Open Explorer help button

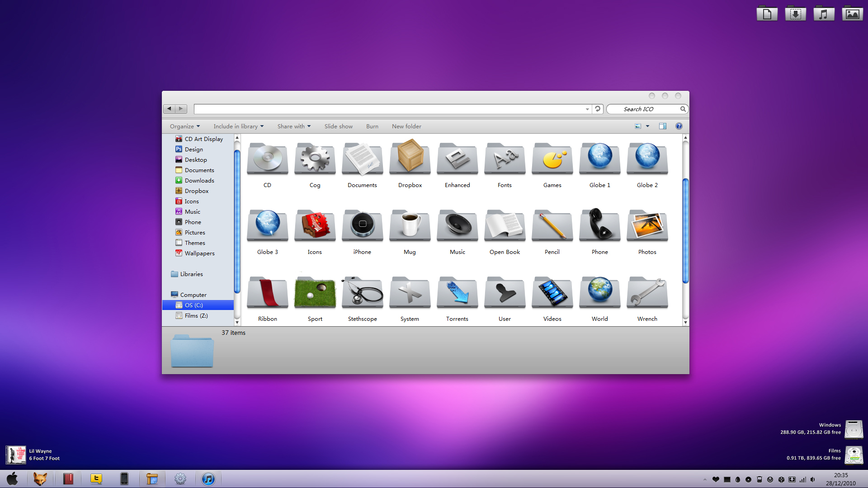[x=679, y=126]
